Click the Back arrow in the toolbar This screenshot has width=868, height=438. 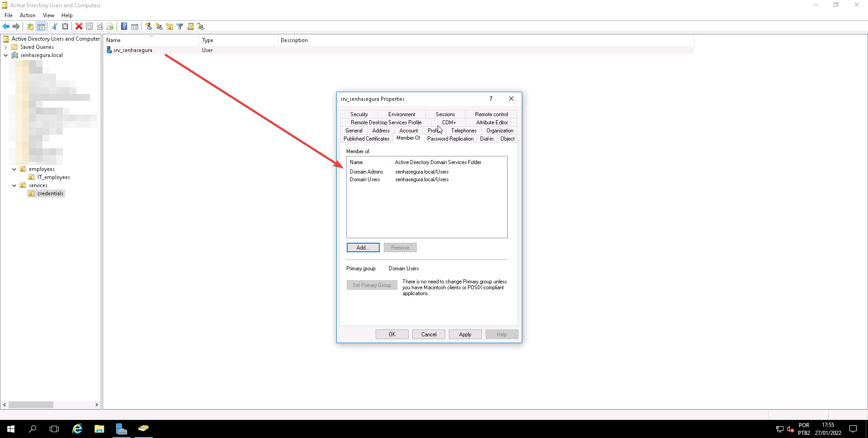6,27
